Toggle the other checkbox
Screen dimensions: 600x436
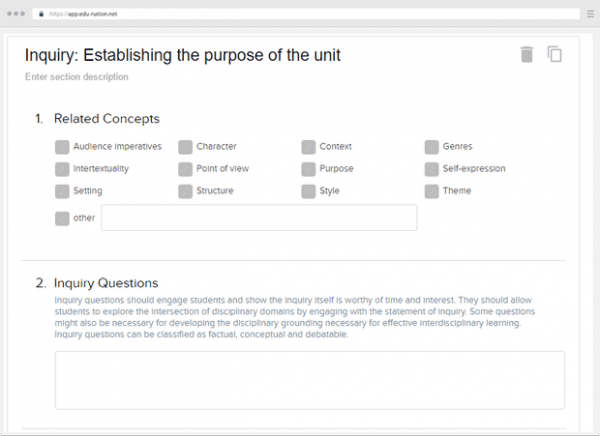tap(63, 218)
